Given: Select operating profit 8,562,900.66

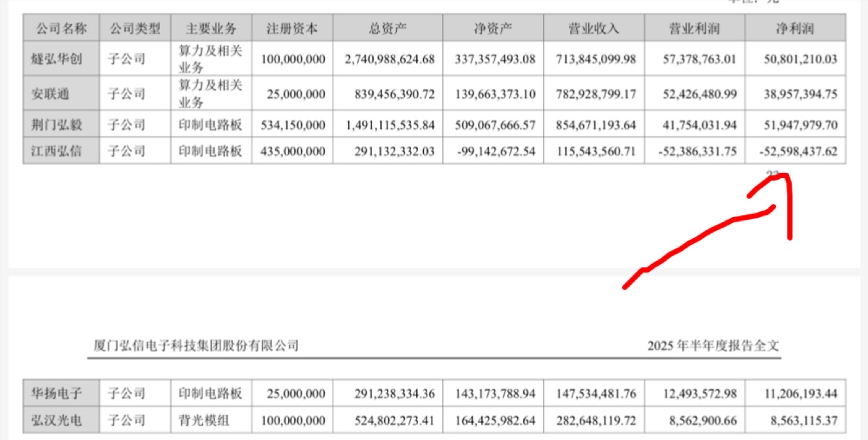Looking at the screenshot, I should 702,420.
